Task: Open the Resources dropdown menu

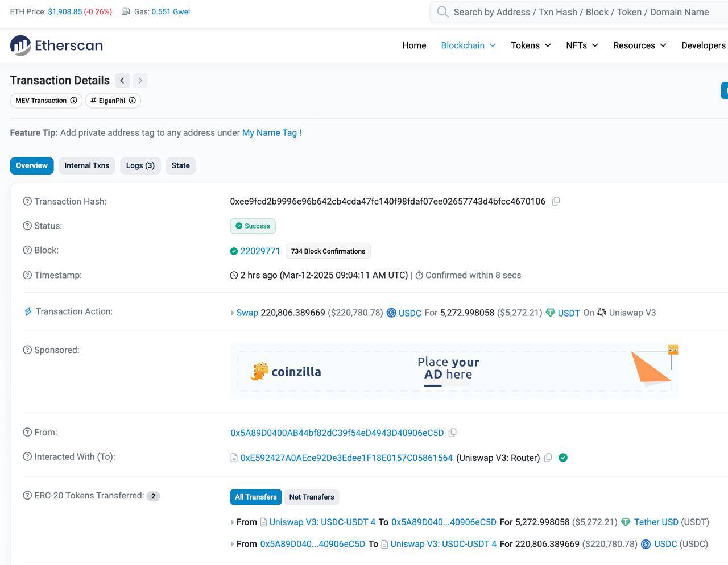Action: click(x=640, y=45)
